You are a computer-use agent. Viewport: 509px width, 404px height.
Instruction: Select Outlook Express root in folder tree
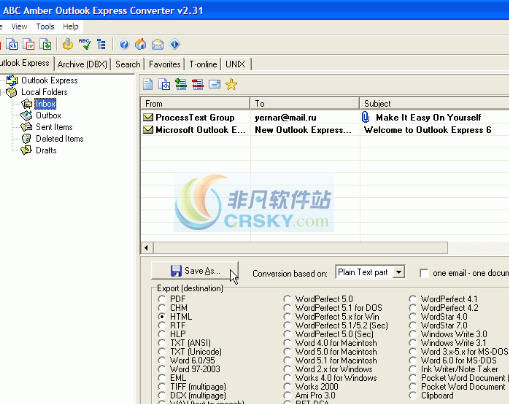[x=49, y=80]
